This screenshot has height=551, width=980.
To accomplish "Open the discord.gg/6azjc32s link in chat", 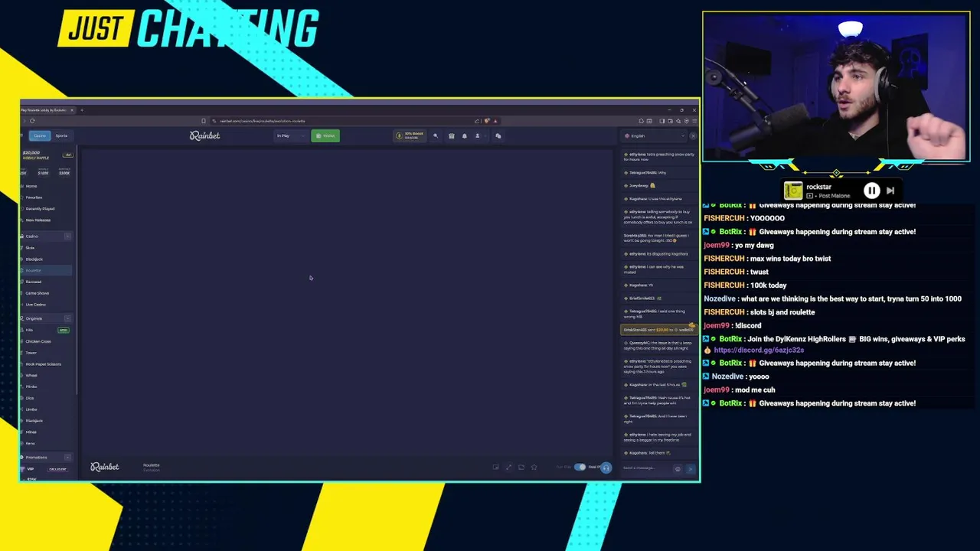I will (759, 350).
